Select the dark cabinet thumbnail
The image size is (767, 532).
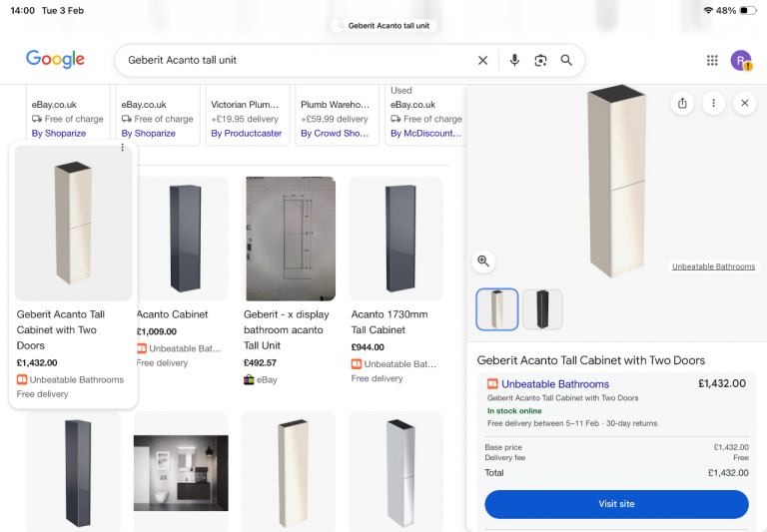[542, 309]
